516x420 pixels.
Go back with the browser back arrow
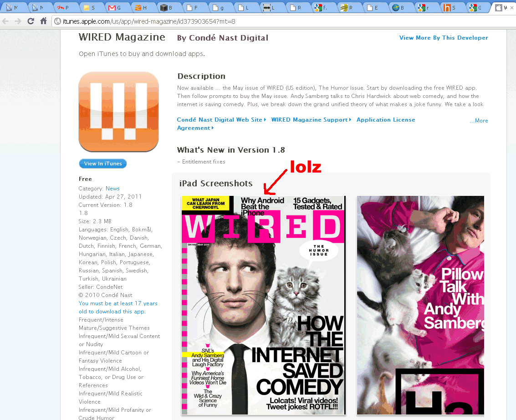point(5,21)
